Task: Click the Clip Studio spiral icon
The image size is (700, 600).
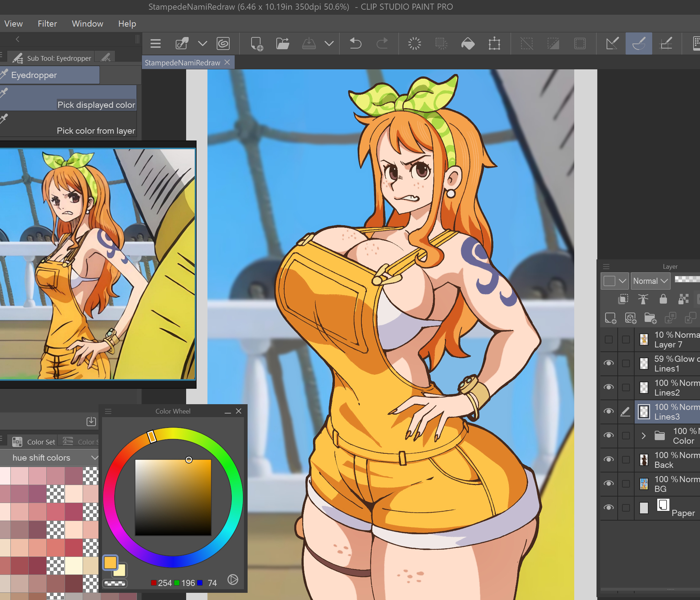Action: click(x=223, y=44)
